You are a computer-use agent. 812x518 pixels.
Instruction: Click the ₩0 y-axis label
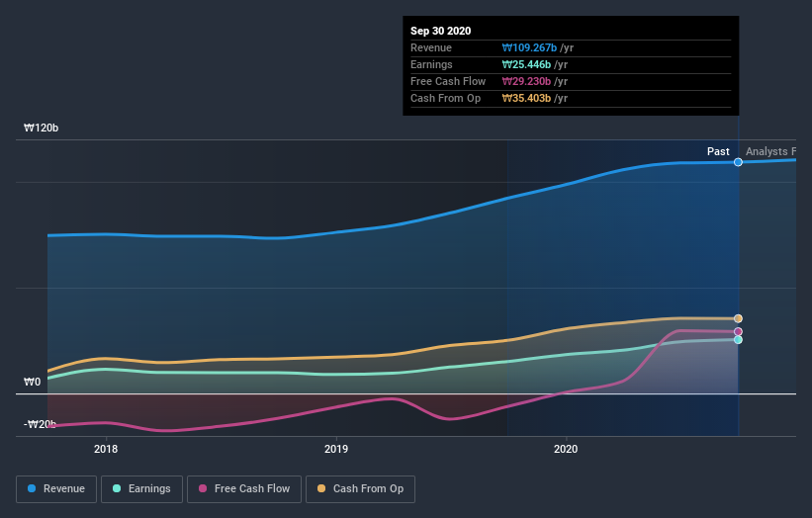(32, 382)
